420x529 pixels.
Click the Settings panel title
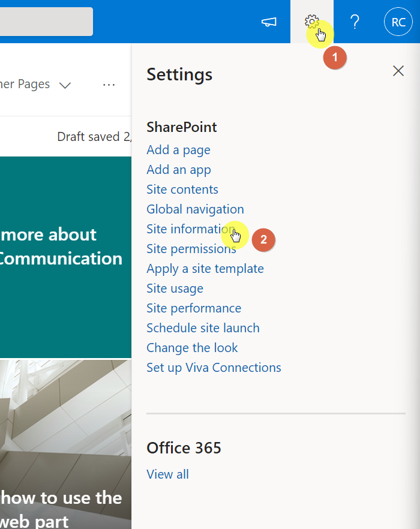179,74
